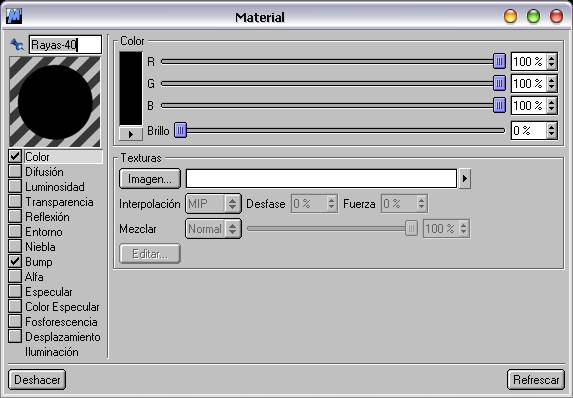Close the Material window with red button

click(556, 16)
